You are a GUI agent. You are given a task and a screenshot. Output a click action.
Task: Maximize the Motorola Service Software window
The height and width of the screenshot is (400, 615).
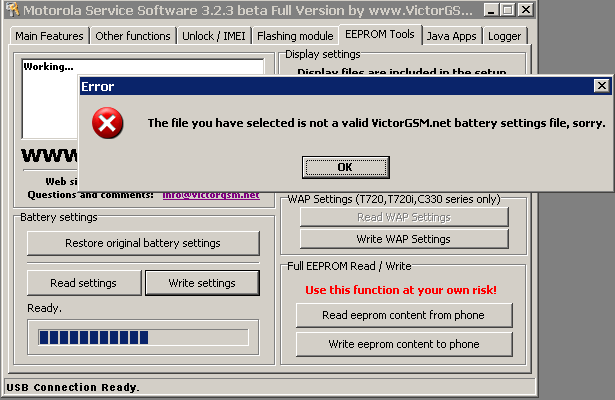pos(508,9)
